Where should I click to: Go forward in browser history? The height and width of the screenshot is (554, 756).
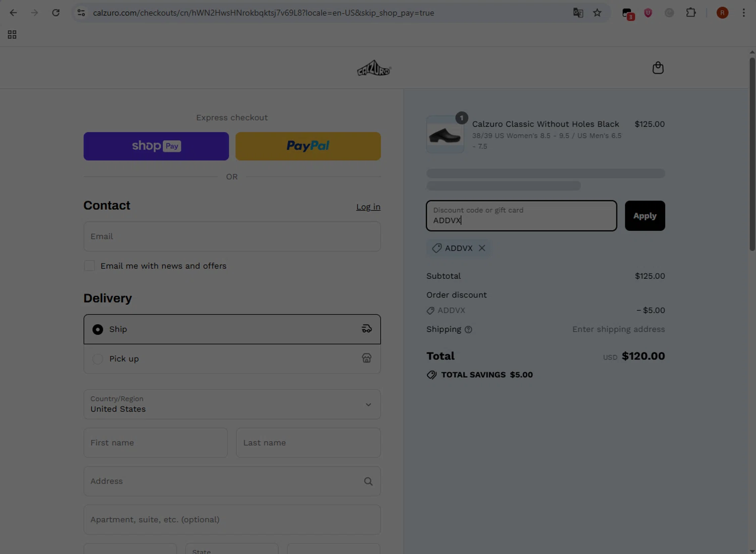[34, 13]
